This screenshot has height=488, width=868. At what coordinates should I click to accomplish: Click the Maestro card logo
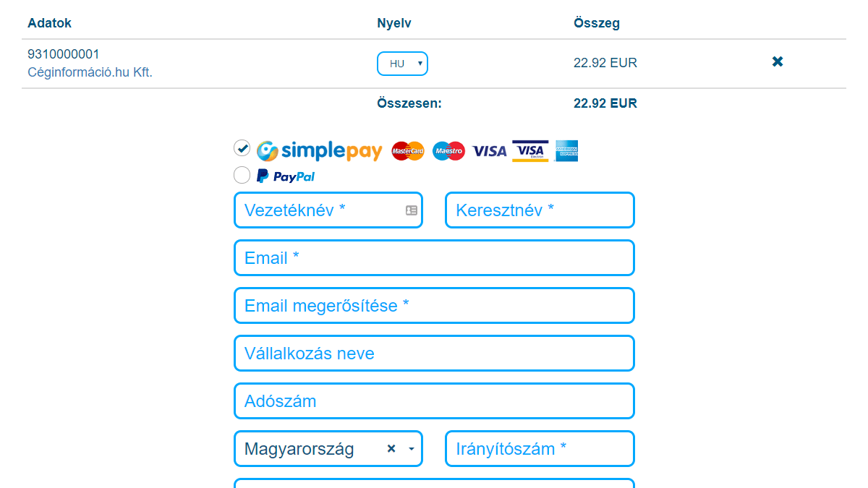(x=448, y=151)
